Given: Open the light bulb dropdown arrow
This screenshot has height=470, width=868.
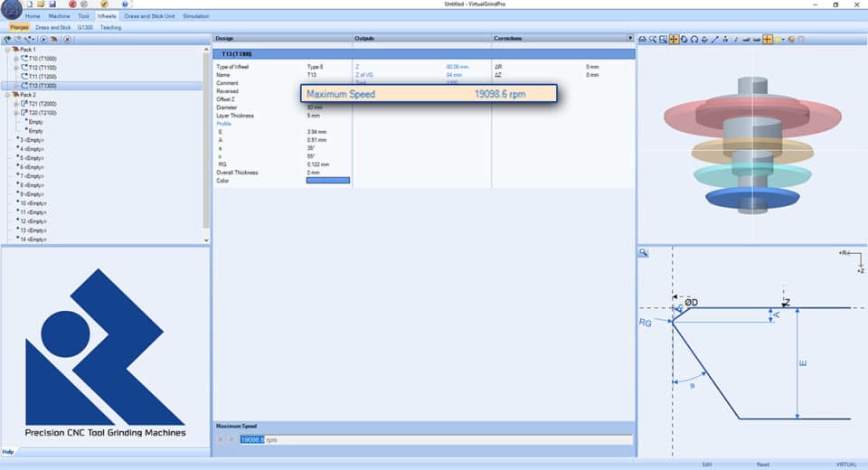Looking at the screenshot, I should (783, 39).
